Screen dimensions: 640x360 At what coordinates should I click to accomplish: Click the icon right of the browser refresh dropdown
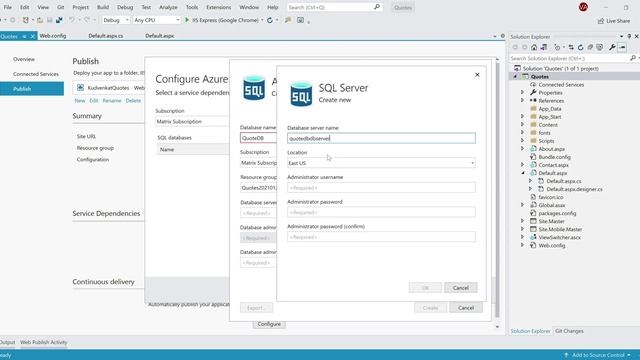(288, 20)
